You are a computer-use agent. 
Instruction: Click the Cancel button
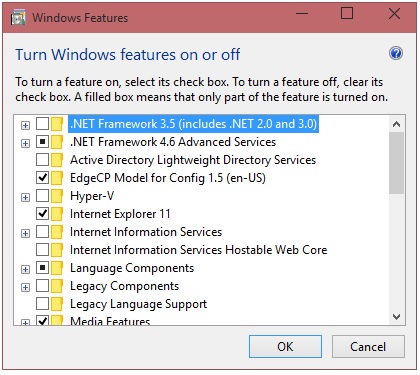coord(368,347)
